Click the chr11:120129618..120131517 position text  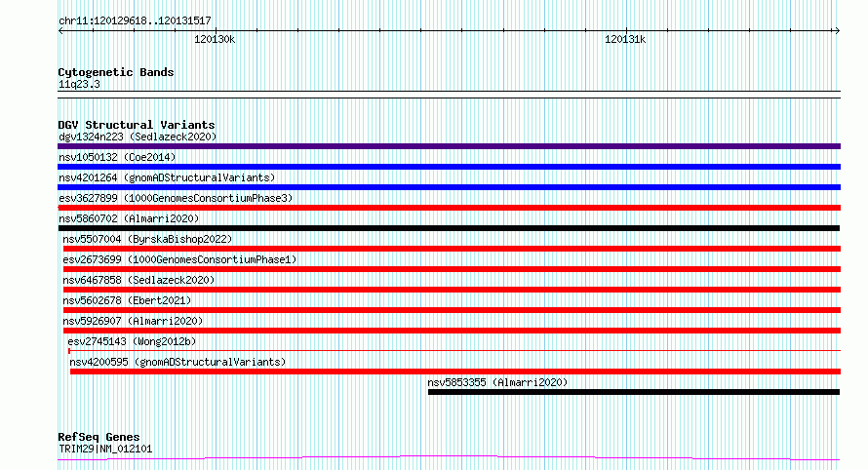[135, 21]
